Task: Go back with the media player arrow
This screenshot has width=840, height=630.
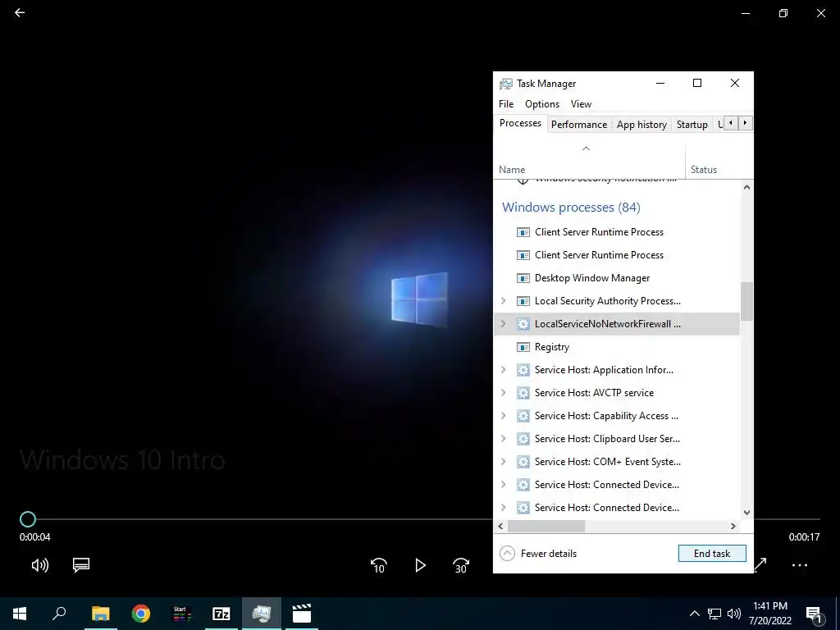Action: click(x=20, y=12)
